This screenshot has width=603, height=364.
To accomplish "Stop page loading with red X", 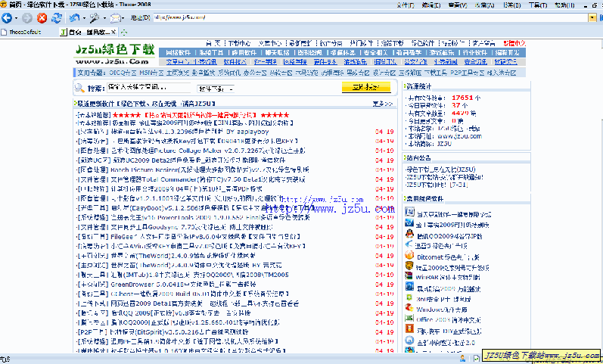I will pos(42,17).
